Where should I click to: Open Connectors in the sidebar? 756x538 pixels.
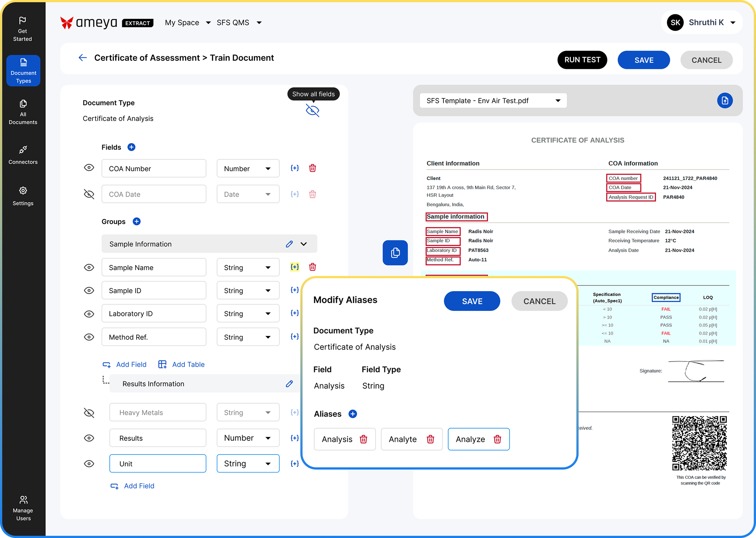(x=23, y=155)
